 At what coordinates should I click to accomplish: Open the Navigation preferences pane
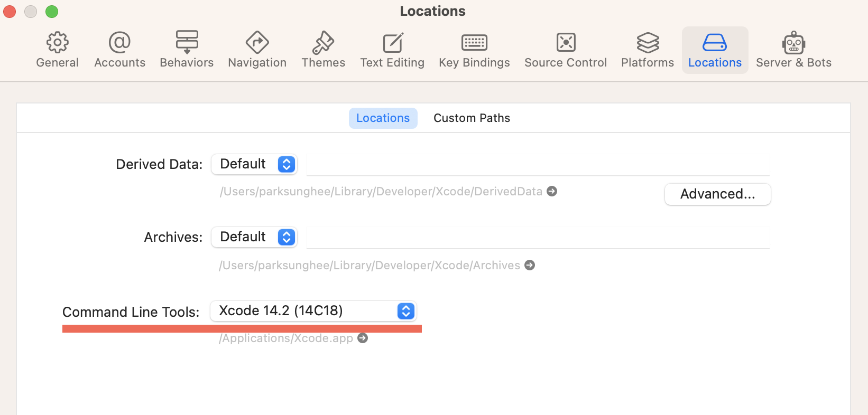(257, 50)
